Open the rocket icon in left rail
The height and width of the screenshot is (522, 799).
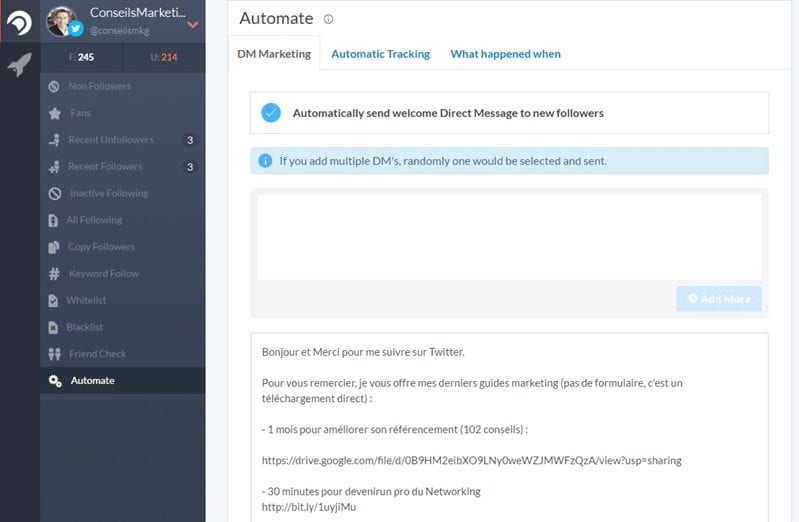20,64
